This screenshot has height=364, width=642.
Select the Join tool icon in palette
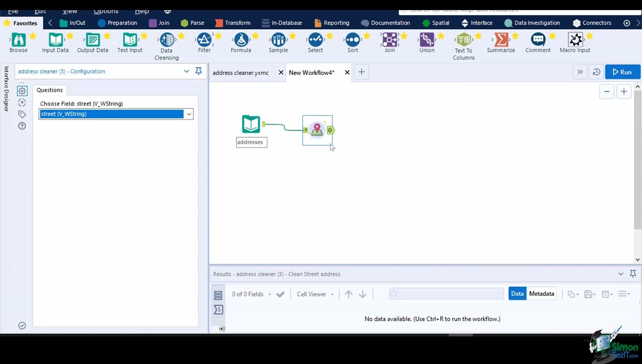(x=390, y=40)
